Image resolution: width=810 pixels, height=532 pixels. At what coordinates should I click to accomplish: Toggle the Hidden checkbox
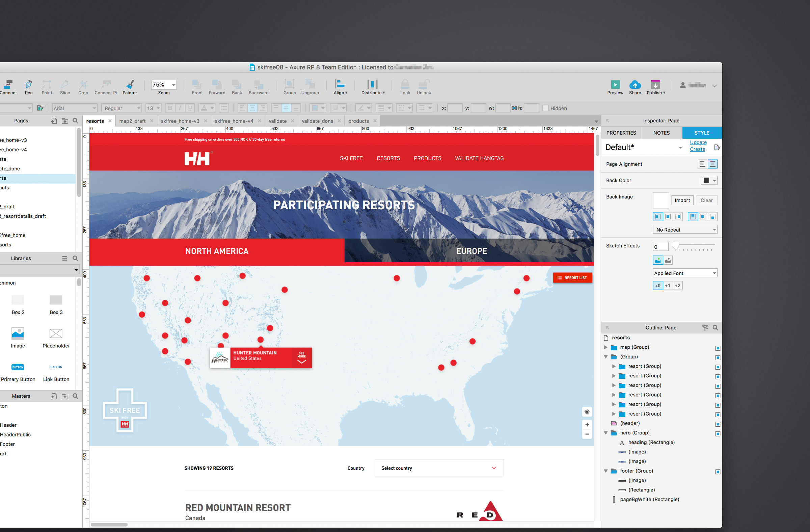(x=545, y=108)
